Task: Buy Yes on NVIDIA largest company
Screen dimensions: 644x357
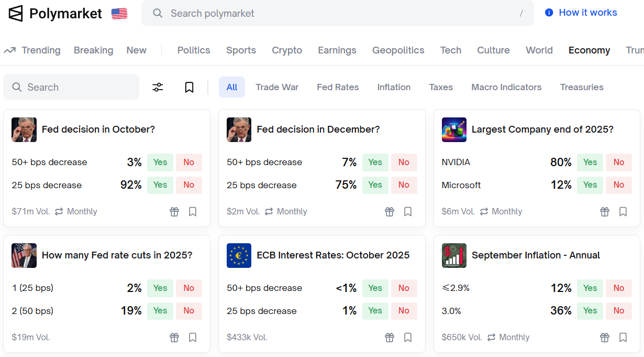Action: tap(590, 163)
